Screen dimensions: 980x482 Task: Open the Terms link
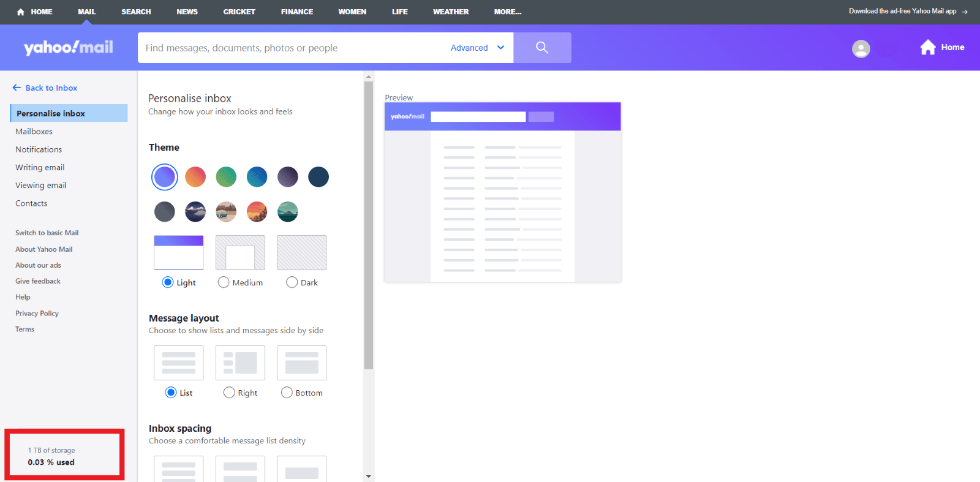(x=24, y=329)
